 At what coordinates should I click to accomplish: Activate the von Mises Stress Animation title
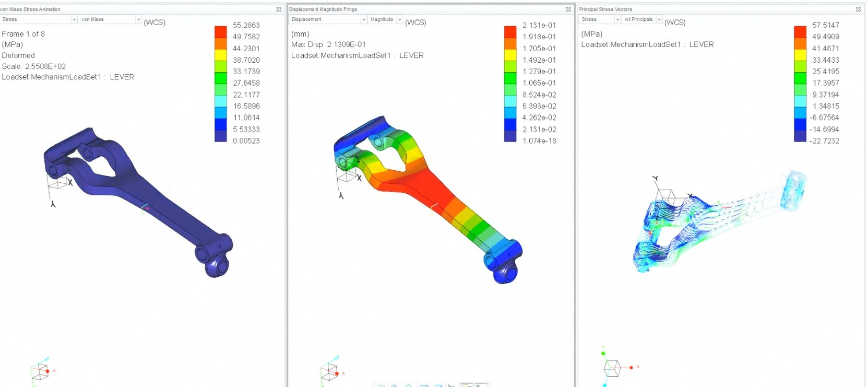pos(31,9)
